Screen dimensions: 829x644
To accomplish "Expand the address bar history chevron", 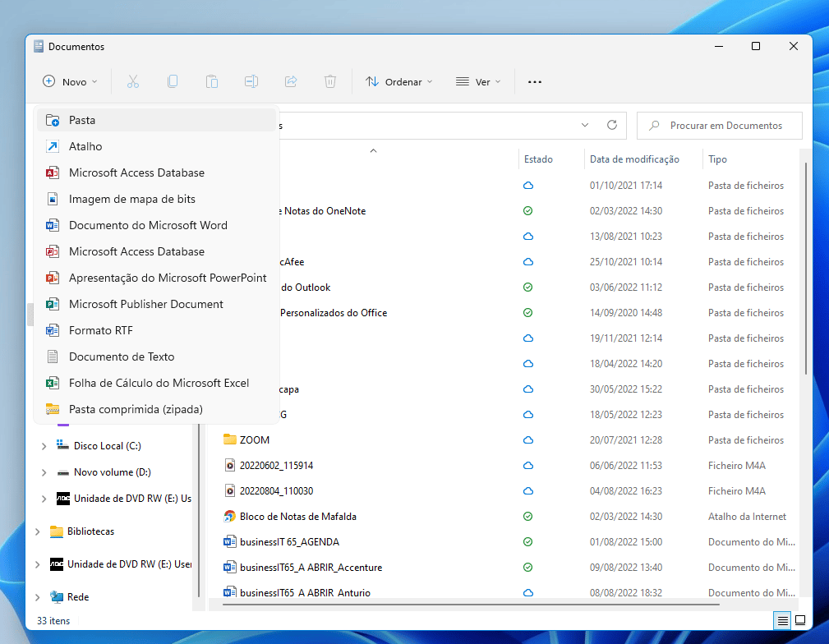I will coord(585,126).
